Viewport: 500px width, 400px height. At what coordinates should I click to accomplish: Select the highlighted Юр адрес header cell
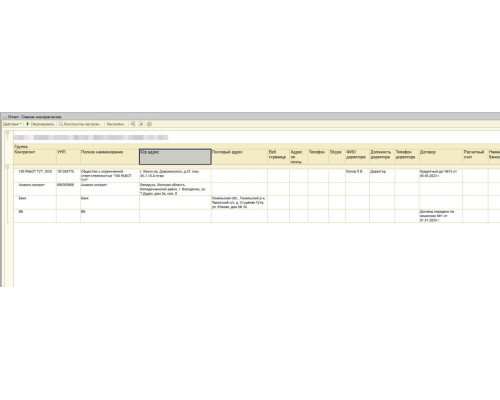(x=175, y=157)
